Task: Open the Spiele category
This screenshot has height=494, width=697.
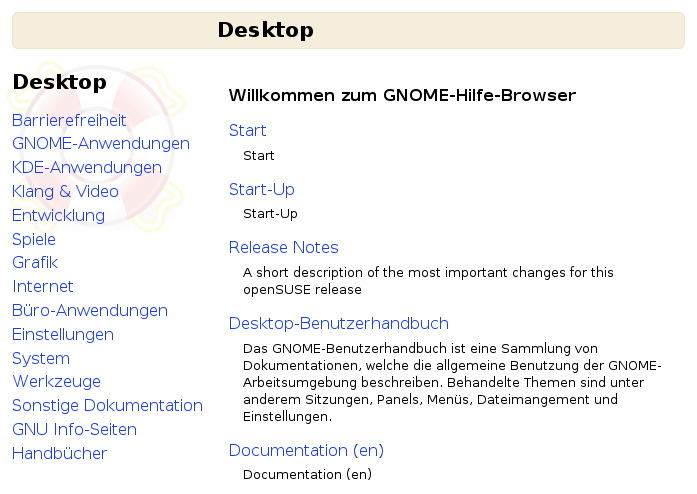Action: [34, 239]
